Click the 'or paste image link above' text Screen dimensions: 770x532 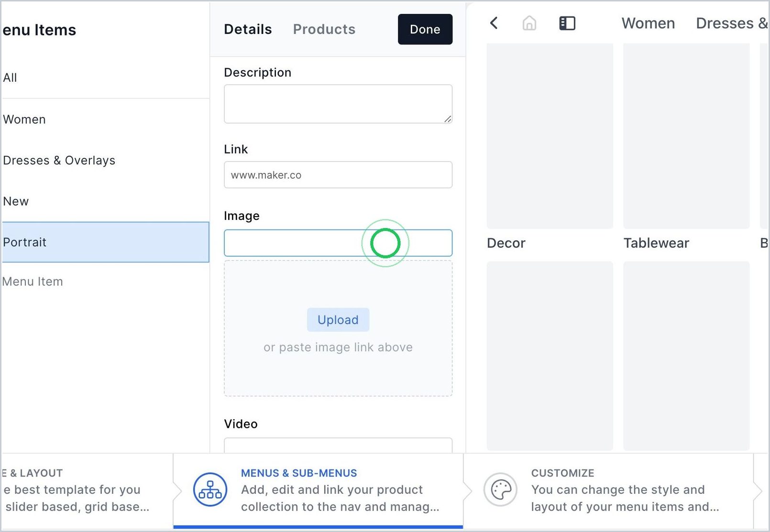(338, 347)
